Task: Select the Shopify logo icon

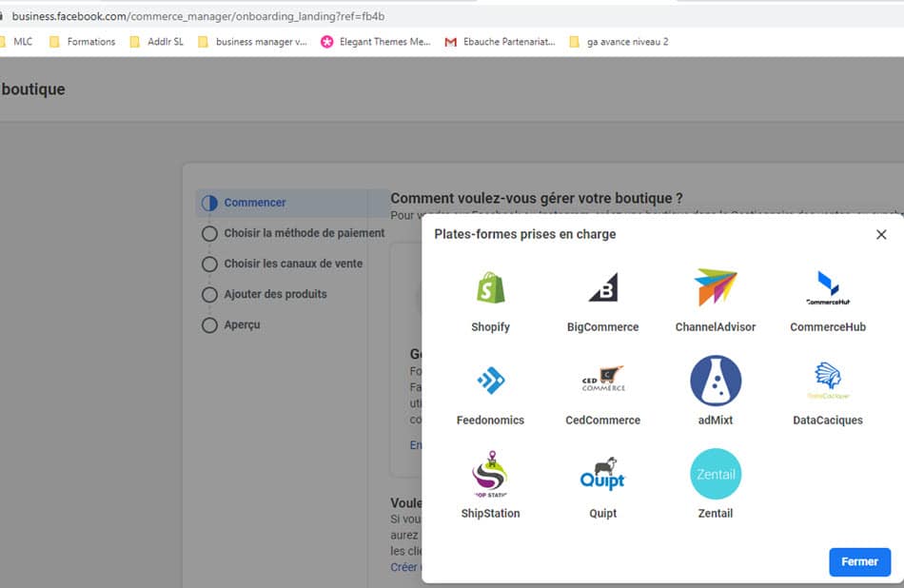Action: [x=491, y=287]
